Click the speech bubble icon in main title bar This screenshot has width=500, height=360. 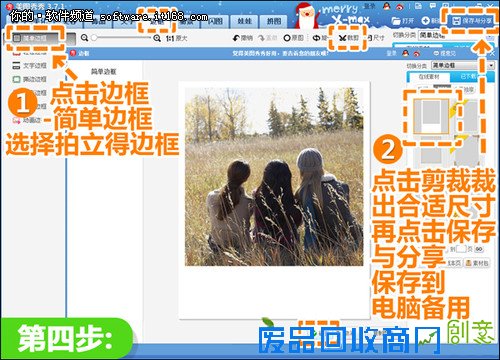pyautogui.click(x=433, y=6)
